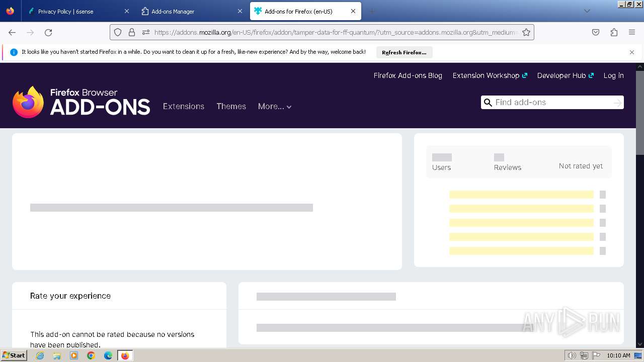Open the Themes section

231,106
